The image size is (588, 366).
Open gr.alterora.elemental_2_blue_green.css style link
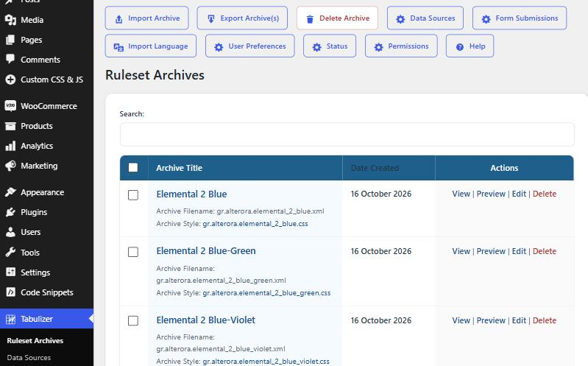266,293
